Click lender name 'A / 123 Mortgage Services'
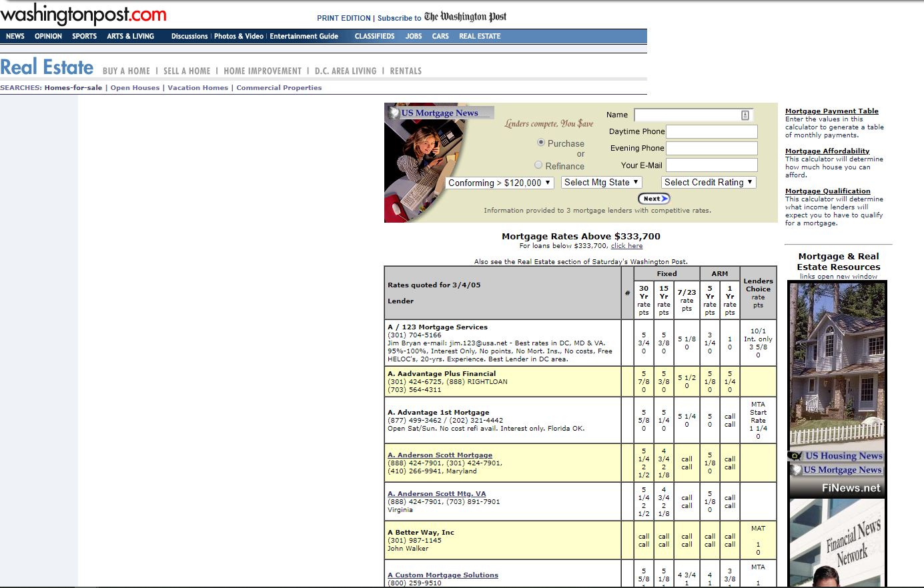 point(437,327)
